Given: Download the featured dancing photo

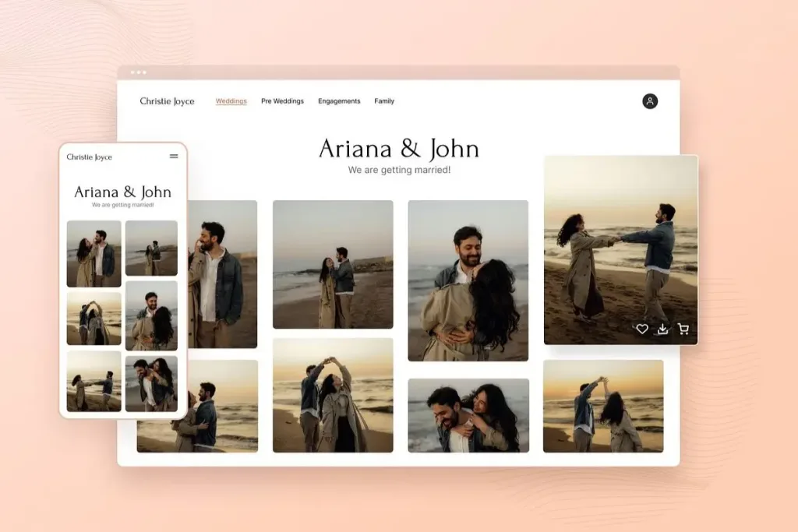Looking at the screenshot, I should tap(662, 329).
